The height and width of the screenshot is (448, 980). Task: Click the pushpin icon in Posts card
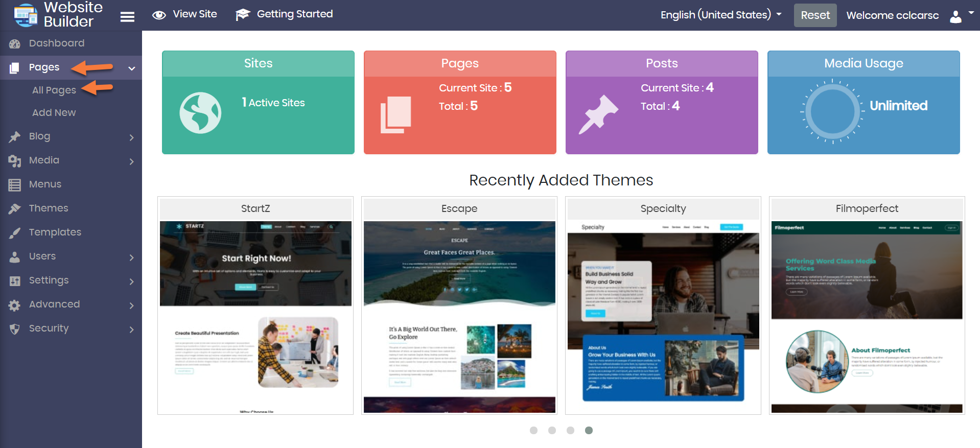click(x=598, y=114)
